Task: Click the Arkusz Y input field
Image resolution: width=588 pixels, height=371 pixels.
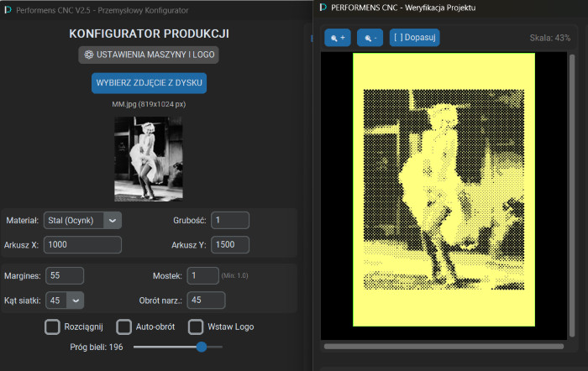Action: 230,245
